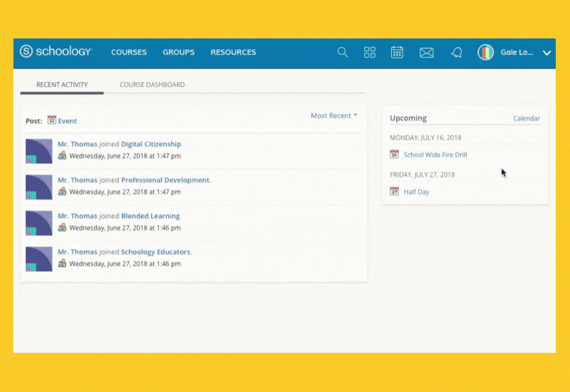This screenshot has height=392, width=570.
Task: Open the Schoology Educators group link
Action: [155, 252]
